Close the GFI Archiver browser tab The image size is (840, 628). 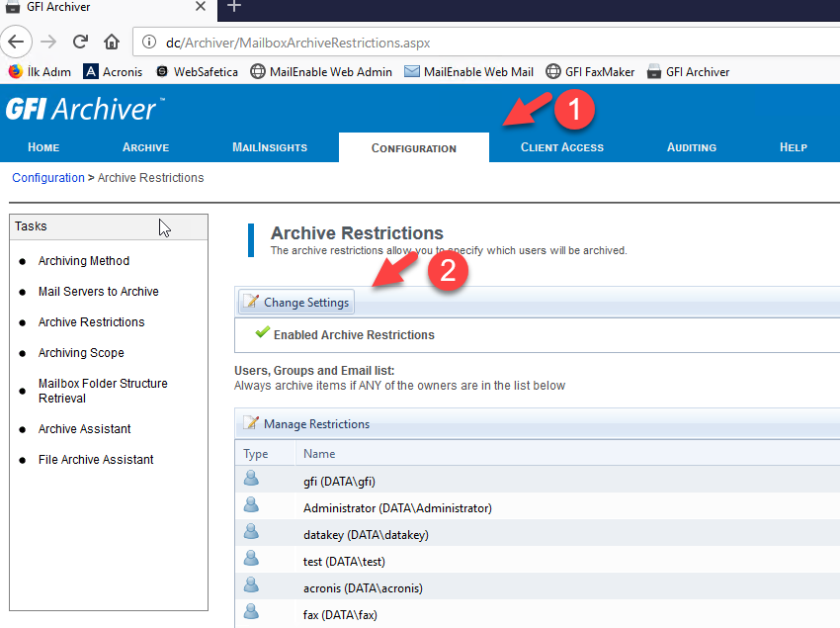(201, 7)
